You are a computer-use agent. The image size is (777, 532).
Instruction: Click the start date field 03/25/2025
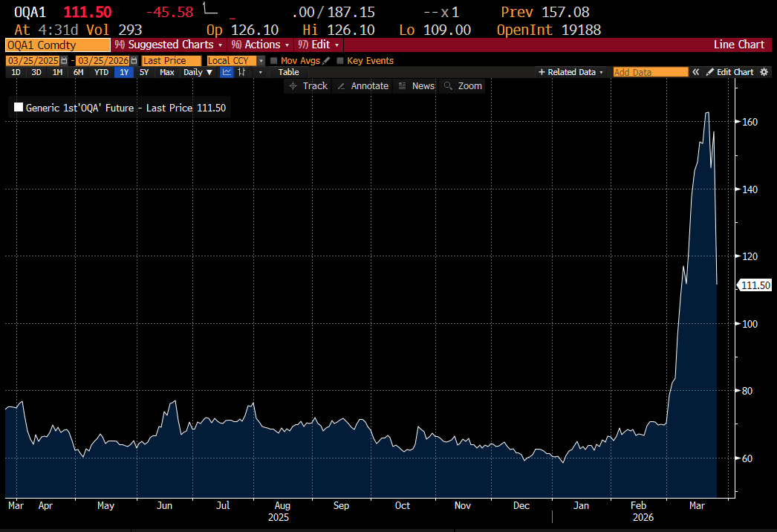point(33,60)
